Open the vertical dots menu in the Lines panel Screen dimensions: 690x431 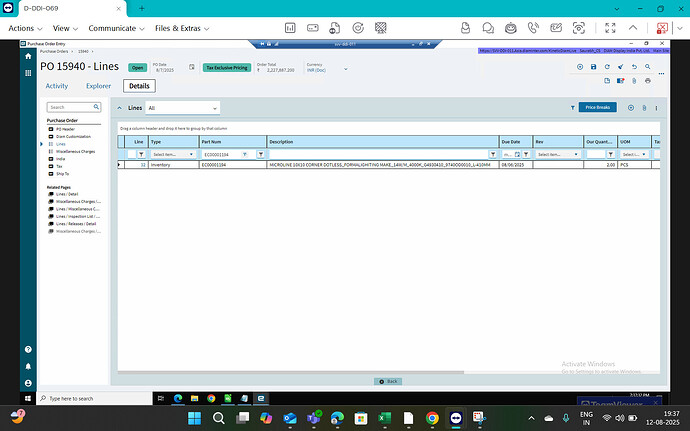pyautogui.click(x=656, y=108)
